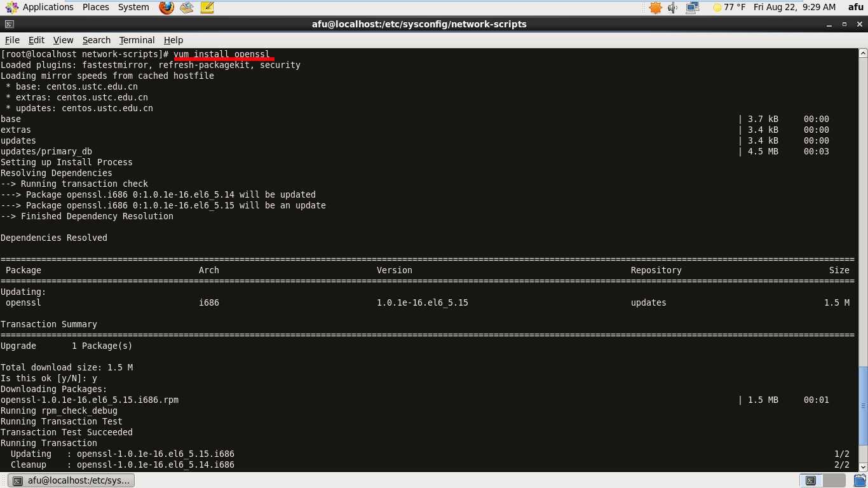This screenshot has width=868, height=488.
Task: Click the '* extras: centos.ustc.edu.cn' line
Action: click(77, 97)
